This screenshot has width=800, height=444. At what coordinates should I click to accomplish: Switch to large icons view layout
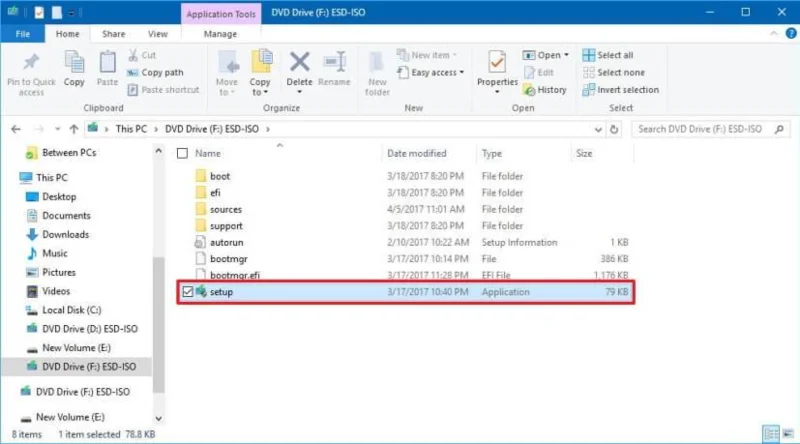coord(788,434)
